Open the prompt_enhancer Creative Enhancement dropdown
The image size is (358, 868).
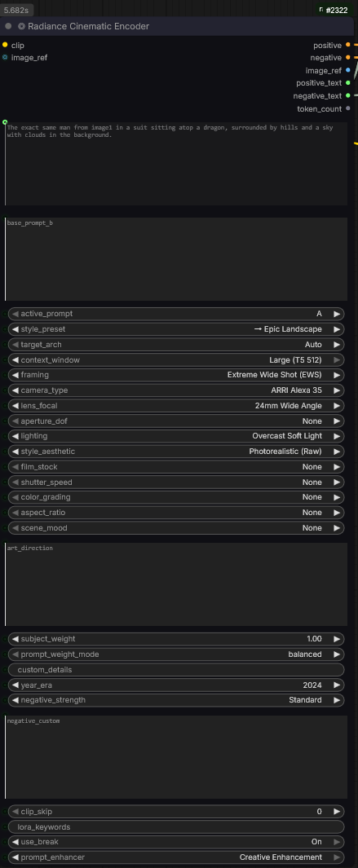(176, 857)
